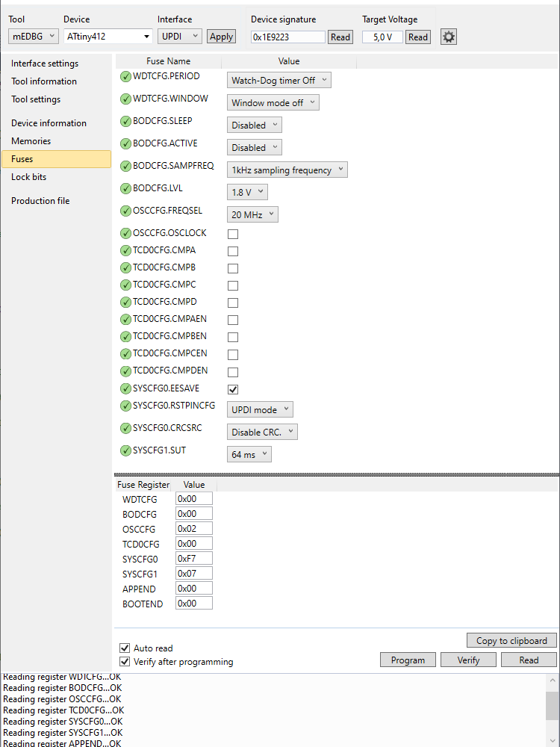The image size is (560, 747).
Task: Click green check icon beside SYSCFG0.CRCSRC
Action: [125, 429]
